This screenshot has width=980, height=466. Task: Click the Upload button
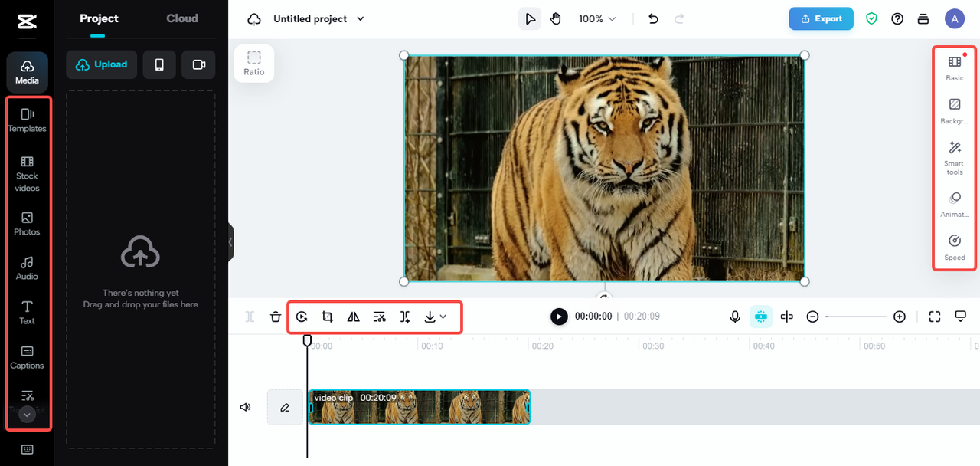click(x=102, y=64)
